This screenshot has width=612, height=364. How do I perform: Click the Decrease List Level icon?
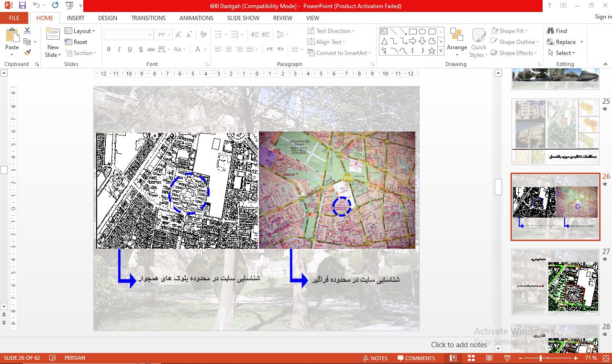point(255,34)
